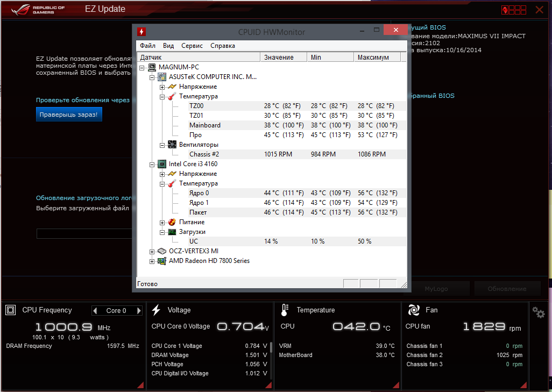
Task: Click the Питание power flame icon
Action: pyautogui.click(x=172, y=222)
